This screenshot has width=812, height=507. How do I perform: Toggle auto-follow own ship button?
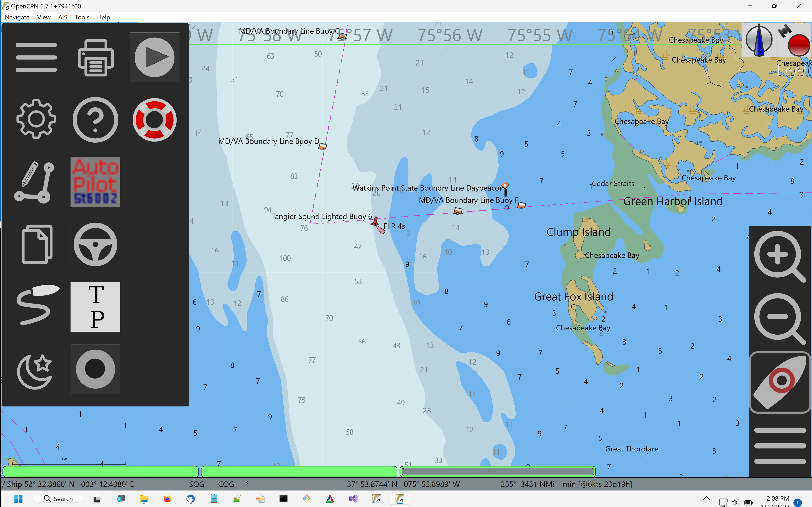[x=780, y=382]
